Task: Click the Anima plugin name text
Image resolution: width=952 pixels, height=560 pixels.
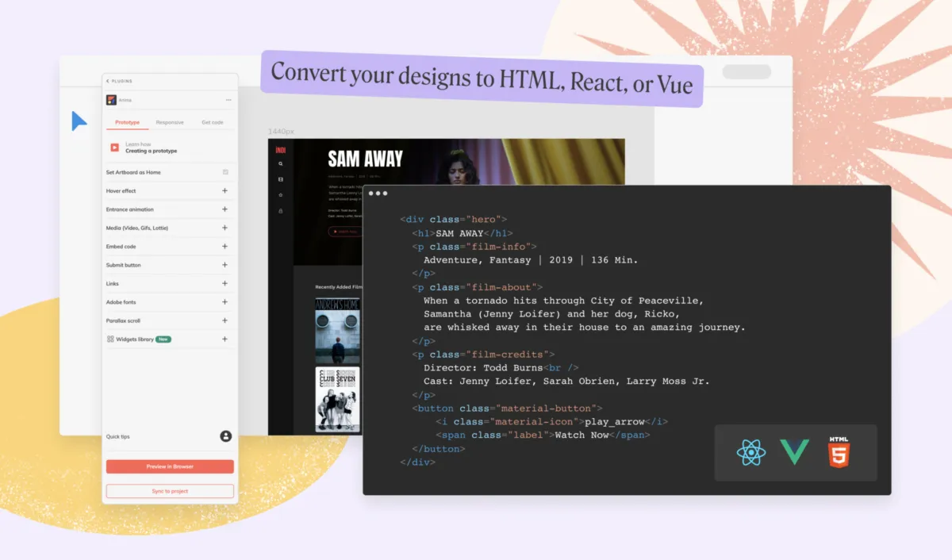Action: tap(125, 100)
